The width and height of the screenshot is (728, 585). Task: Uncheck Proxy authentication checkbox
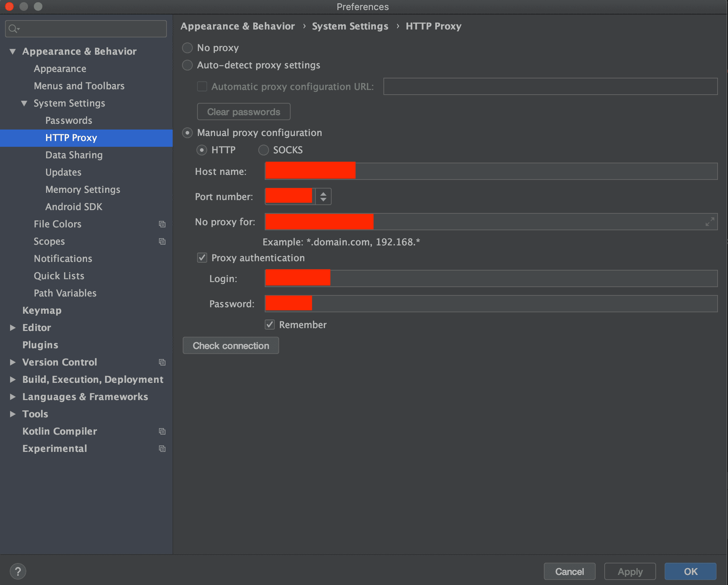click(202, 258)
